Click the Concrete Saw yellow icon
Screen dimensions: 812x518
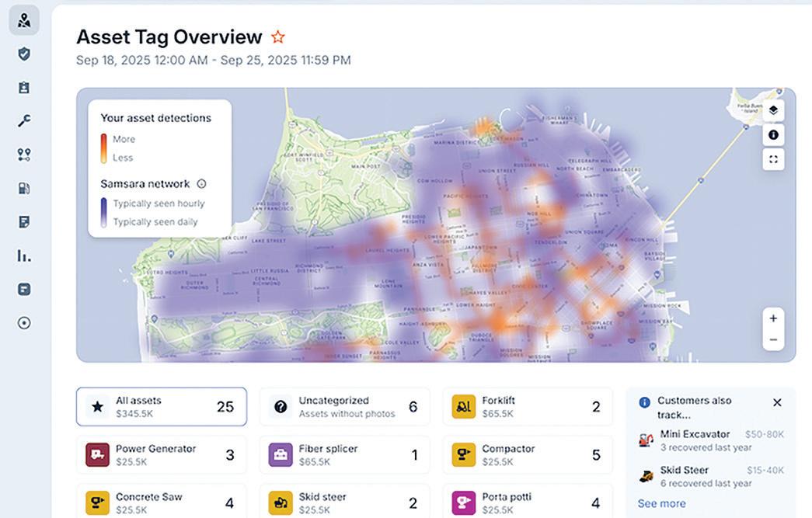[97, 502]
